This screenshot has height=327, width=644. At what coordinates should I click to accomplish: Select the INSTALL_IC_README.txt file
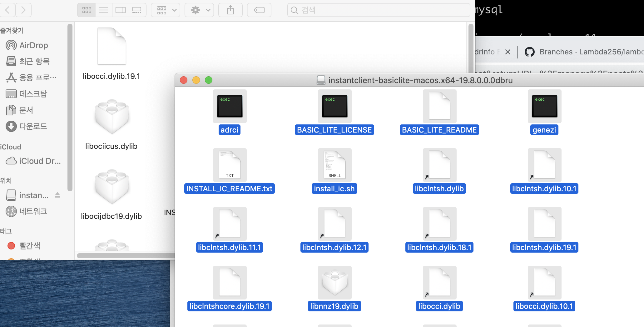click(230, 171)
